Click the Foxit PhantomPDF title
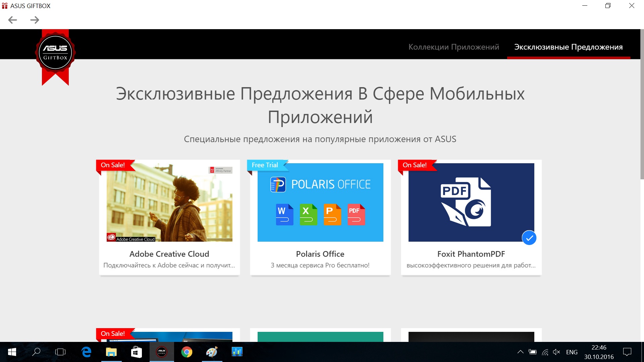644x362 pixels. (x=471, y=254)
